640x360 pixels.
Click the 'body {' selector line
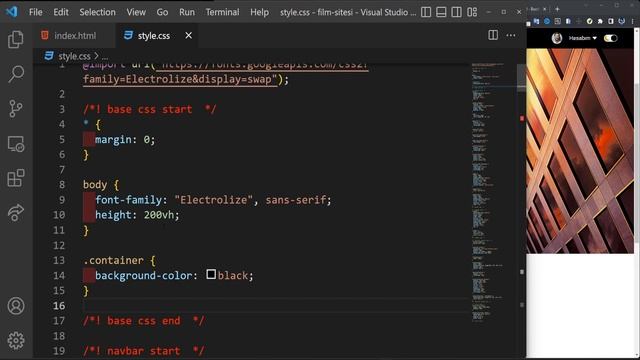[x=101, y=184]
